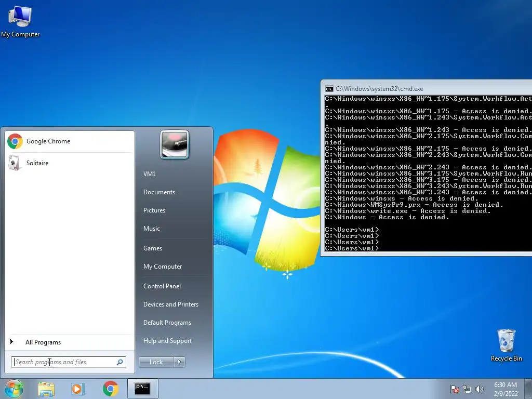Click the user account picture thumbnail

tap(175, 144)
